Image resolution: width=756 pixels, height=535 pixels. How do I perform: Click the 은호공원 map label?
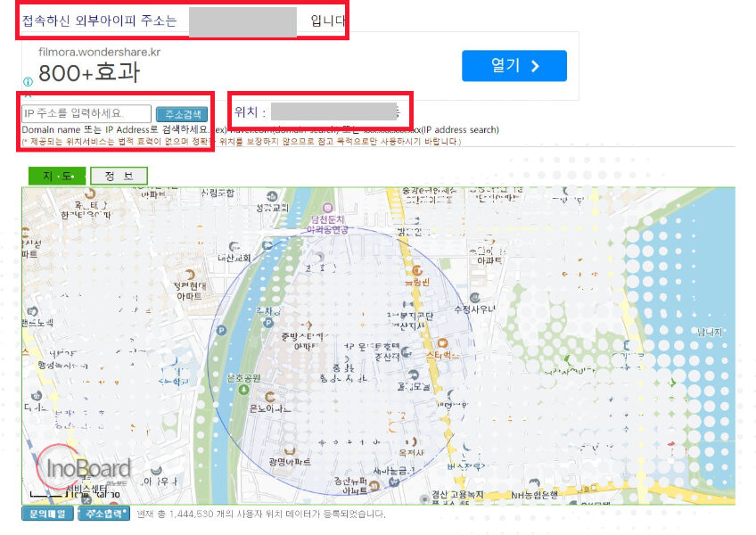(x=244, y=378)
